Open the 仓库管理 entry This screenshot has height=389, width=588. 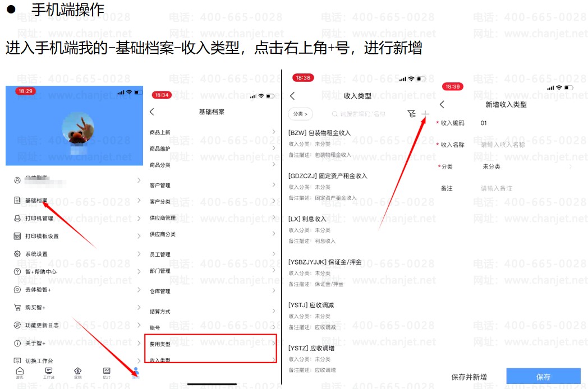click(x=213, y=291)
